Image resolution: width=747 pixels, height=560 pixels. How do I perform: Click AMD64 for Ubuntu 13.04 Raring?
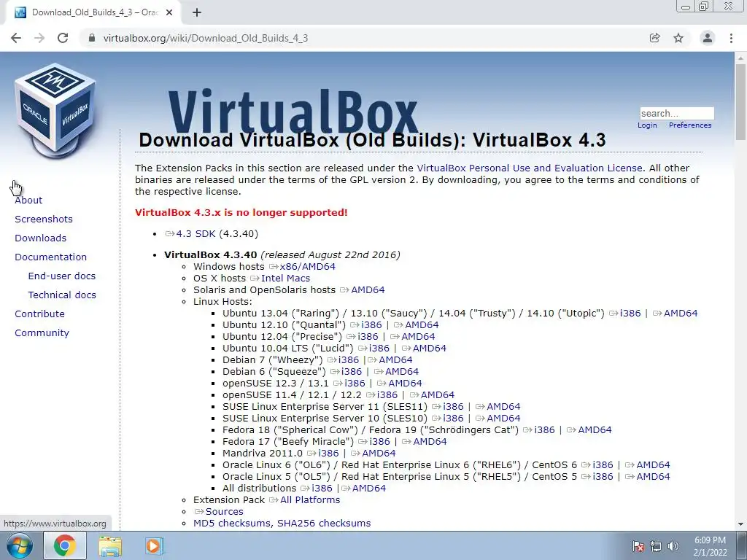coord(681,314)
